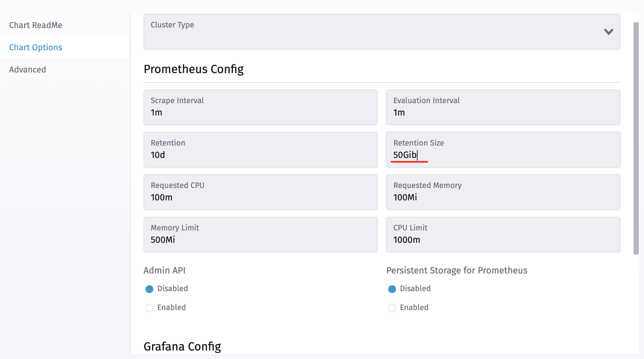Click the Grafana Config heading
644x359 pixels.
[x=182, y=346]
